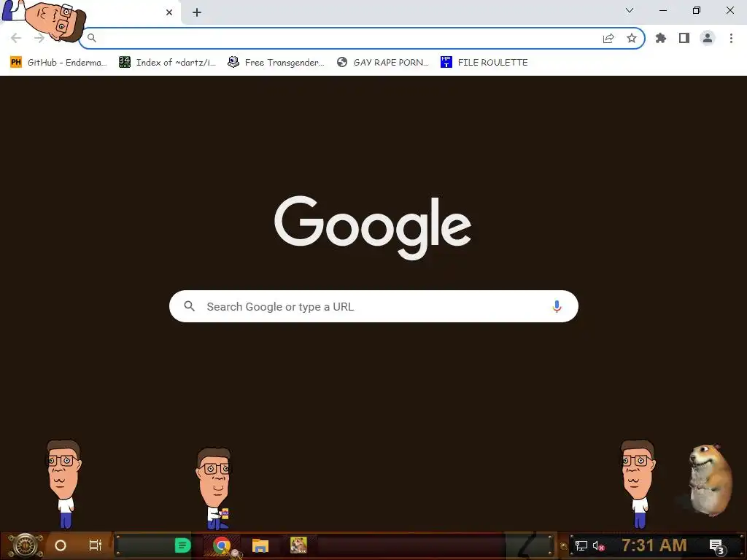The height and width of the screenshot is (560, 747).
Task: Bookmark this tab with the star icon
Action: pyautogui.click(x=632, y=38)
